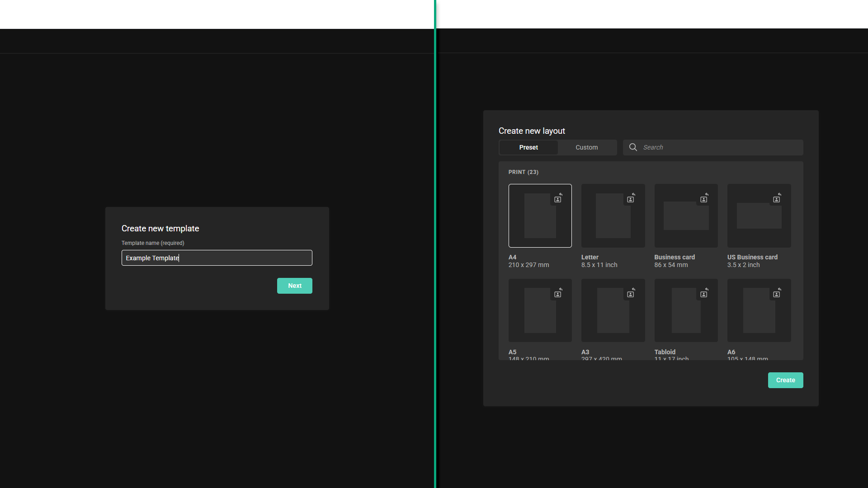Viewport: 868px width, 488px height.
Task: Click the 'PRINT (23)' section heading
Action: tap(524, 172)
